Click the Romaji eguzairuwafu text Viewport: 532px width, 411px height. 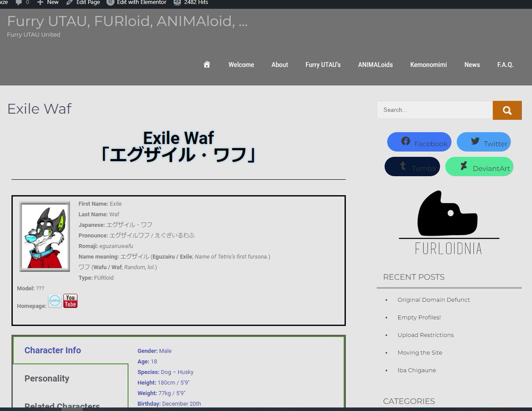tap(106, 246)
